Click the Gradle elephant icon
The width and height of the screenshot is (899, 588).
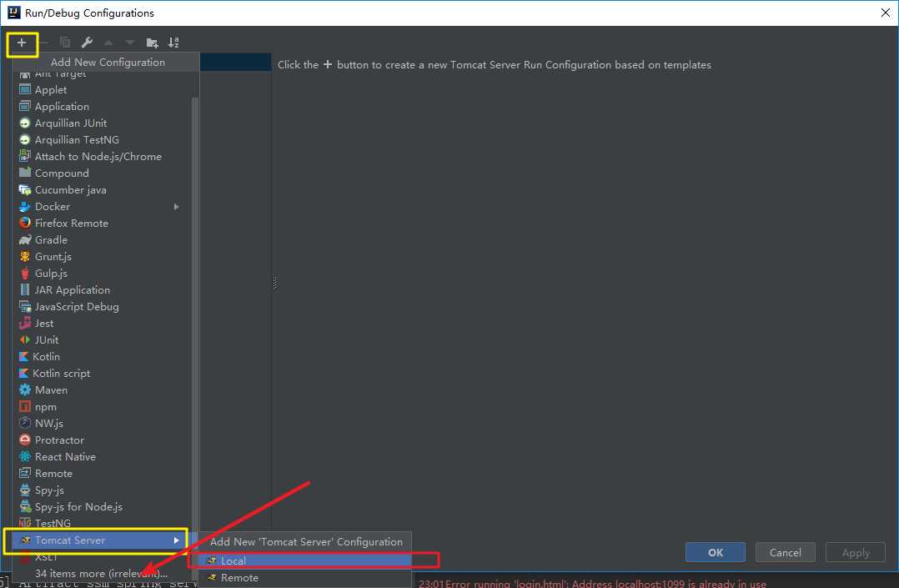(x=25, y=240)
